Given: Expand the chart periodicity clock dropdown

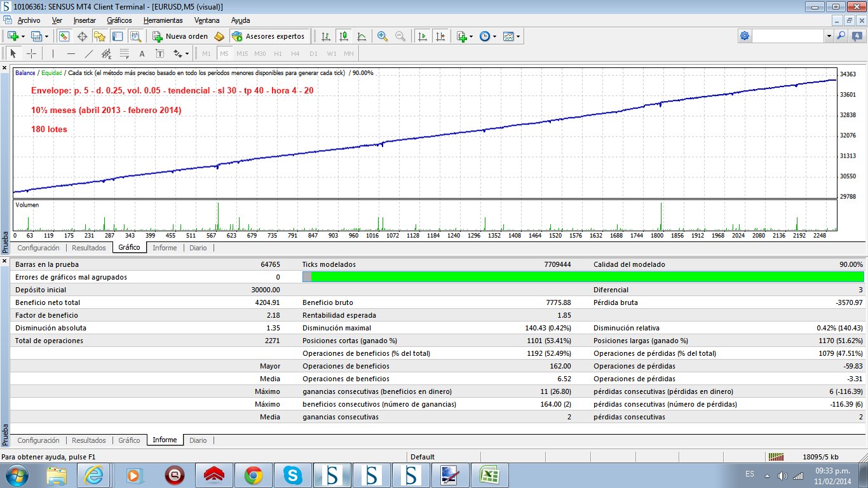Looking at the screenshot, I should pos(495,36).
